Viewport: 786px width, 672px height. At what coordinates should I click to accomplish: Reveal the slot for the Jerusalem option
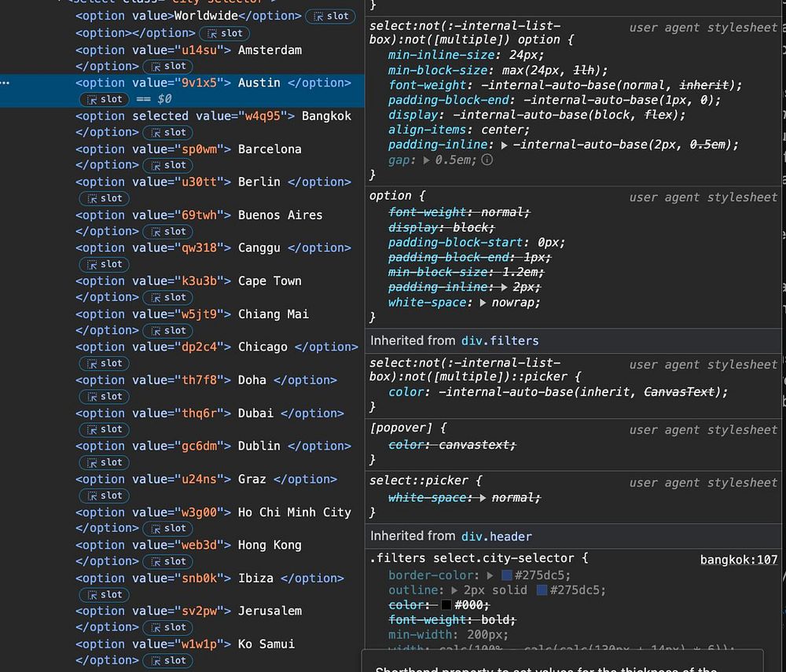(168, 627)
